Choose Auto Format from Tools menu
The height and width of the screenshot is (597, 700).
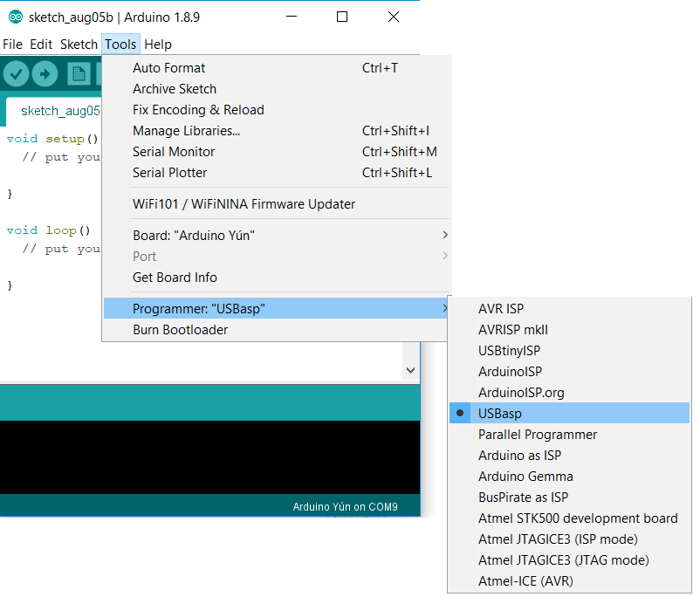[276, 68]
